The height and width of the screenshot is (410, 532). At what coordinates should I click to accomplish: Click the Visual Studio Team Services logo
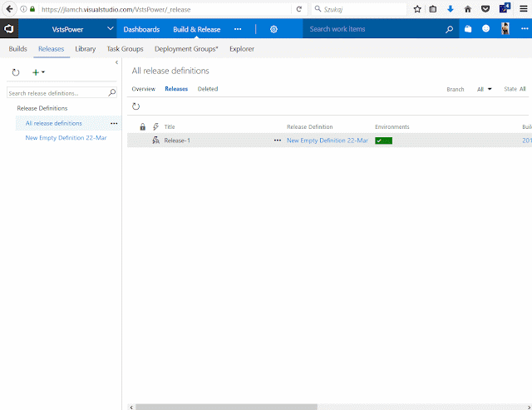[x=9, y=29]
